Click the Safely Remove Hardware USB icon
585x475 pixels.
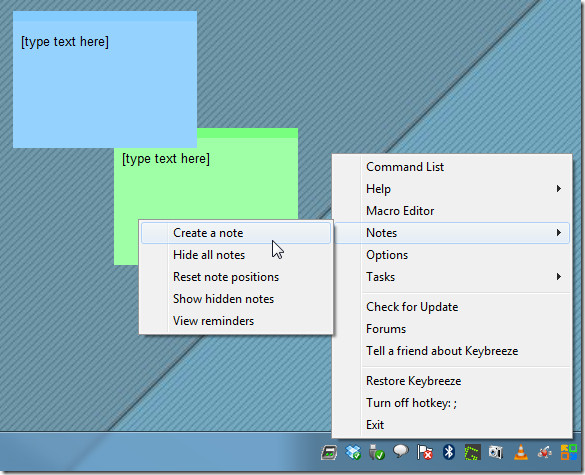coord(376,452)
